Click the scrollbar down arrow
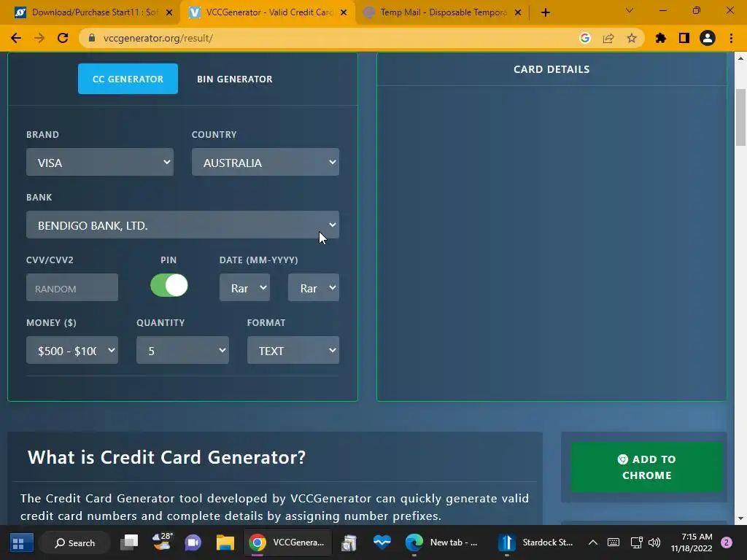The width and height of the screenshot is (747, 560). pos(740,518)
